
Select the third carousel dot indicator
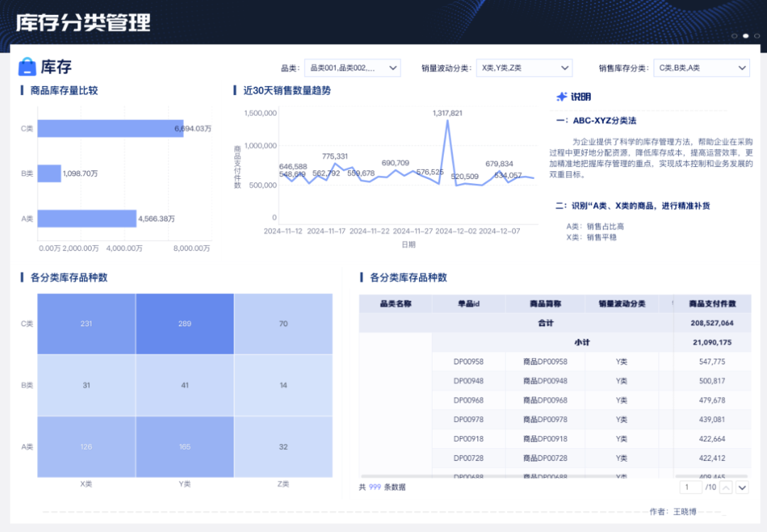(x=757, y=36)
